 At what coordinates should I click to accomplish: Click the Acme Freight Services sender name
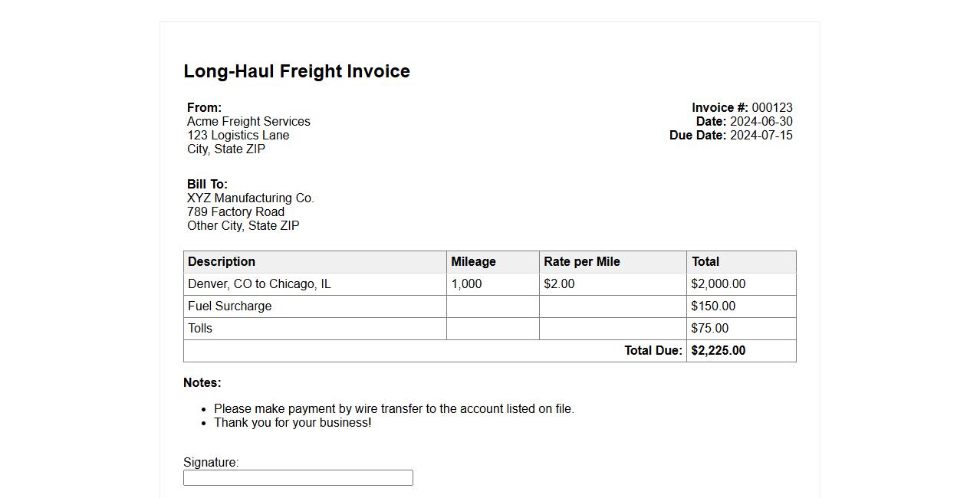248,122
